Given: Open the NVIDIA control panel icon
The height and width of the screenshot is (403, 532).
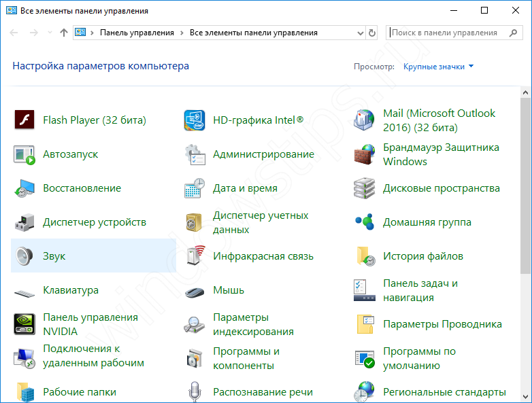Looking at the screenshot, I should click(x=24, y=324).
